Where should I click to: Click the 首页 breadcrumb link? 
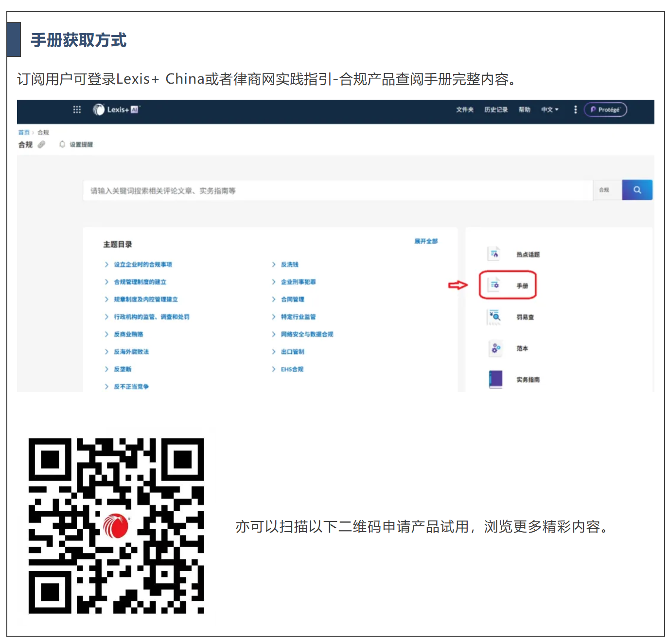[24, 132]
